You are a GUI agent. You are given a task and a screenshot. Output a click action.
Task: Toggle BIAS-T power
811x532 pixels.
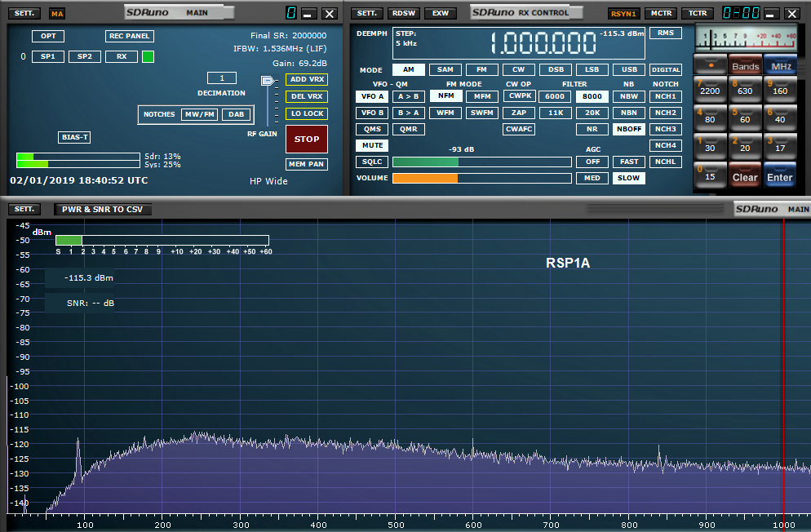pos(74,137)
